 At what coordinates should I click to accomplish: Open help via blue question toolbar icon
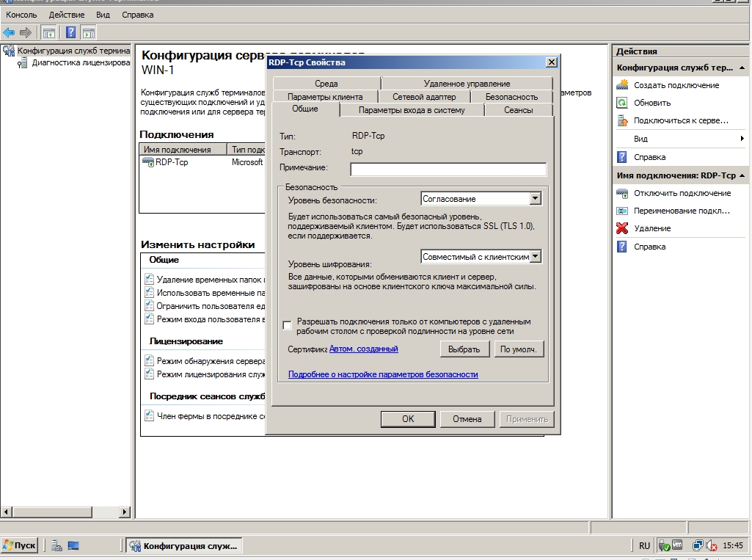(70, 32)
